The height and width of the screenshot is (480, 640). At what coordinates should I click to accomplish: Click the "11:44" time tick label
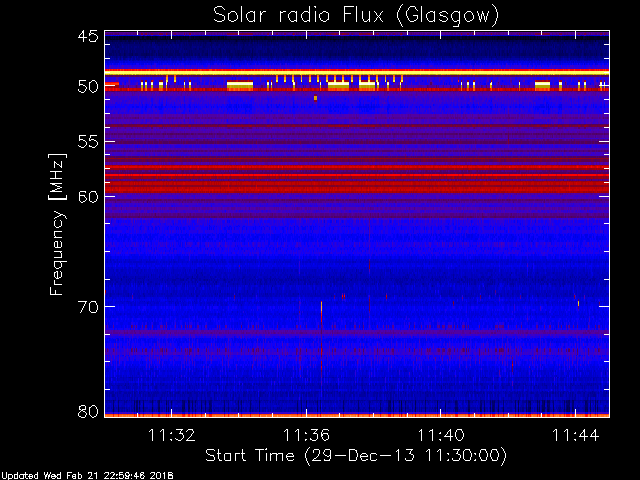pyautogui.click(x=576, y=435)
